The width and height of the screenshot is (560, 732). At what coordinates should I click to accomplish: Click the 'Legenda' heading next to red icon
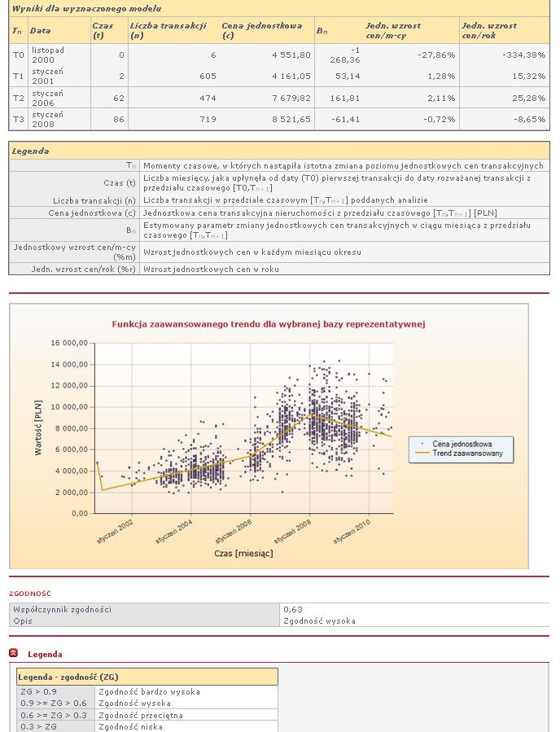45,654
